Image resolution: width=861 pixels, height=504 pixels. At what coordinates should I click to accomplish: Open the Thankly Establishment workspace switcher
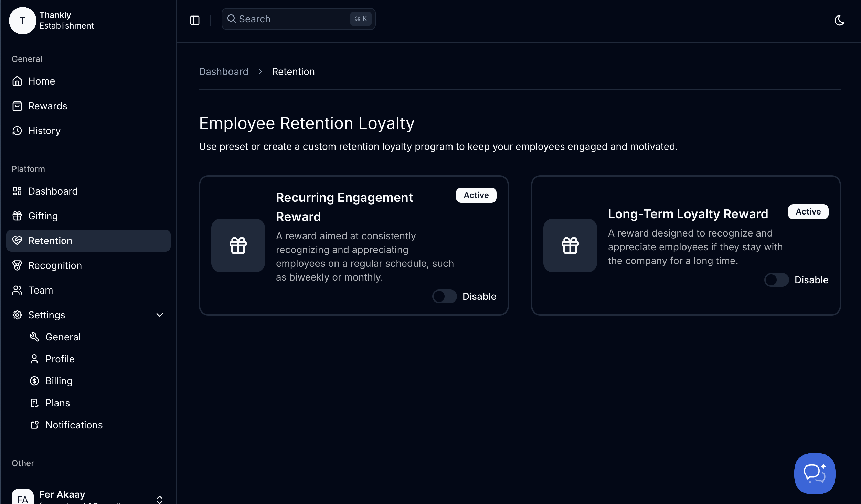pos(66,21)
